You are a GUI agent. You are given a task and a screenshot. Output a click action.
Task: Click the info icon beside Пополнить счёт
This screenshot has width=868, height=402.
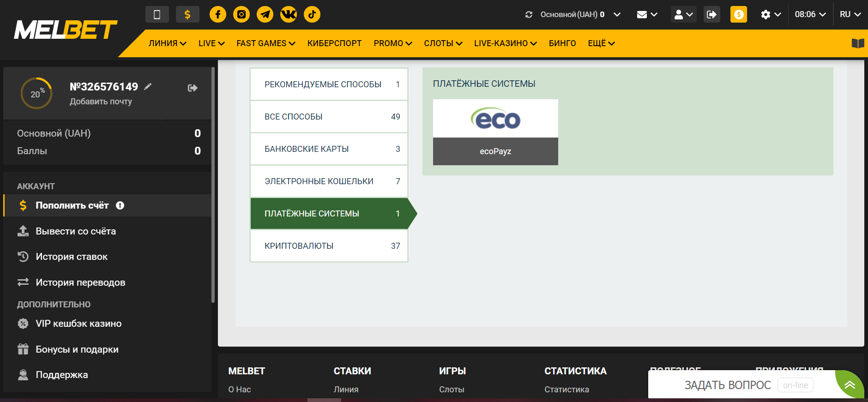point(120,205)
